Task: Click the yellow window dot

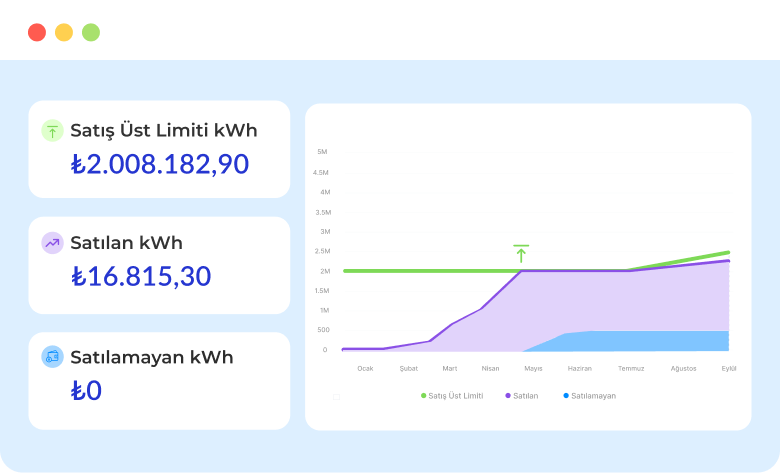Action: 64,32
